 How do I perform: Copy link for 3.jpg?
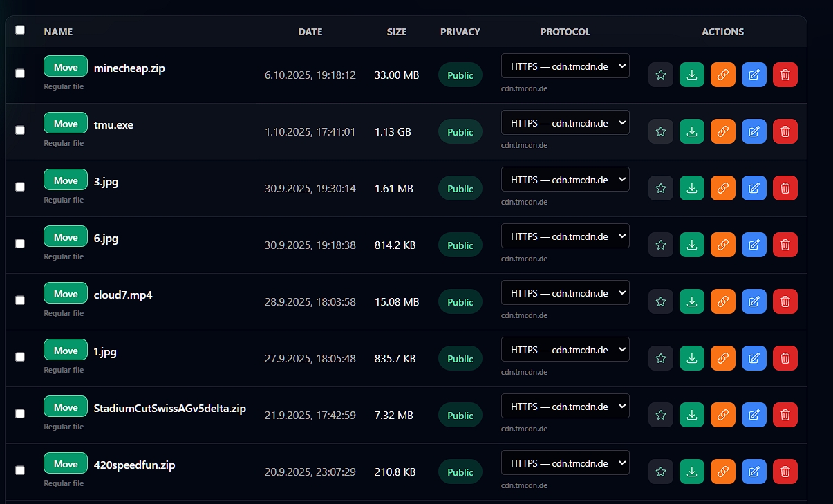coord(722,188)
